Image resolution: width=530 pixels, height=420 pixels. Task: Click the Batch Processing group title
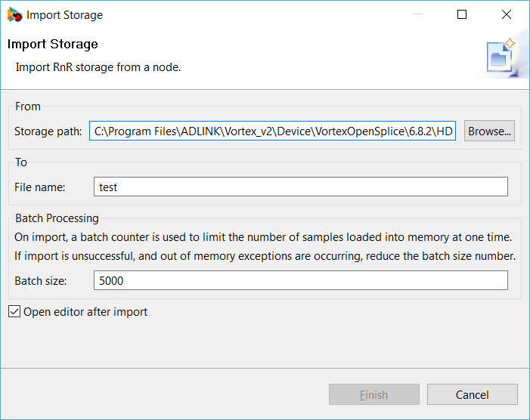(57, 218)
